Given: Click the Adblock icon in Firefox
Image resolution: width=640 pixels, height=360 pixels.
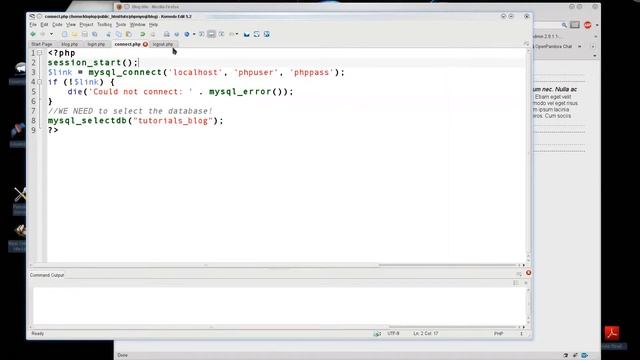Looking at the screenshot, I should (587, 25).
